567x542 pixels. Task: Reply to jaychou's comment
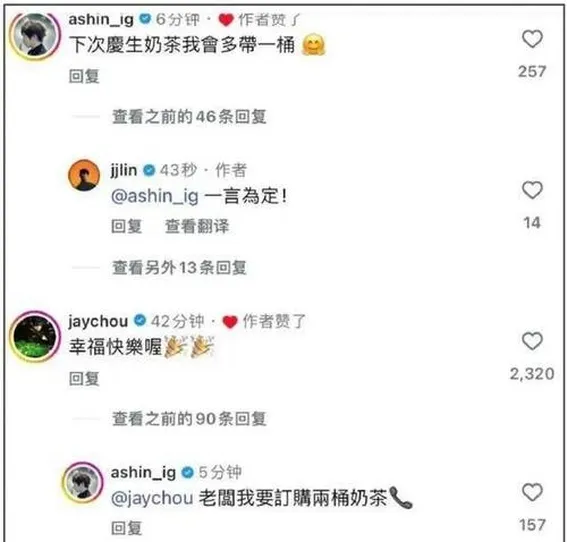pyautogui.click(x=84, y=379)
